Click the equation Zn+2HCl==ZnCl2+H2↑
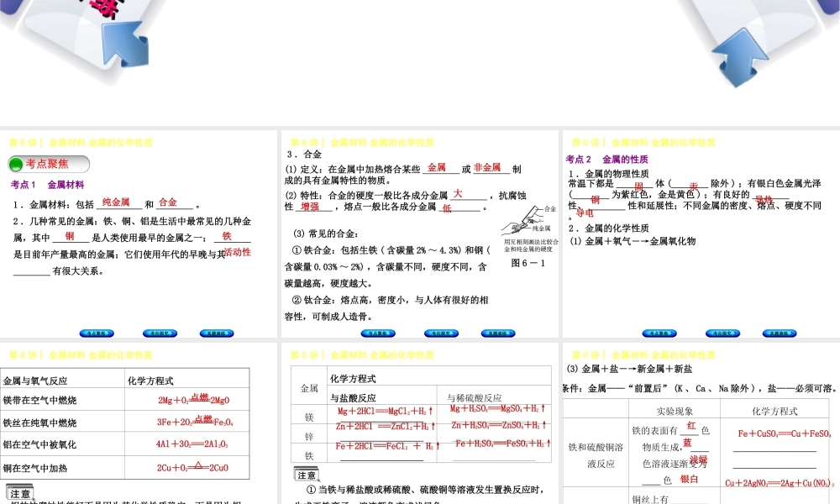The height and width of the screenshot is (504, 840). point(386,427)
